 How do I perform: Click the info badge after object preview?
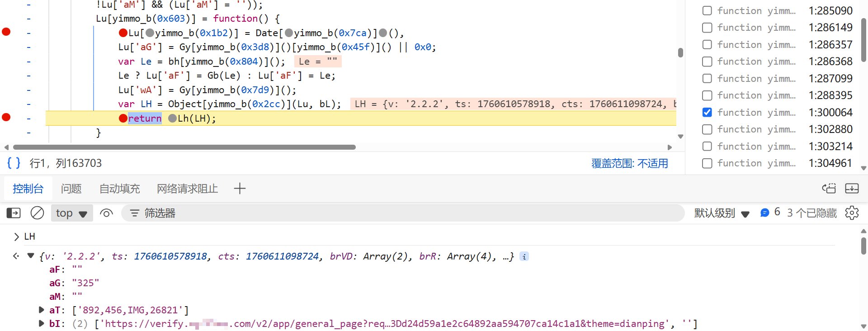point(524,256)
